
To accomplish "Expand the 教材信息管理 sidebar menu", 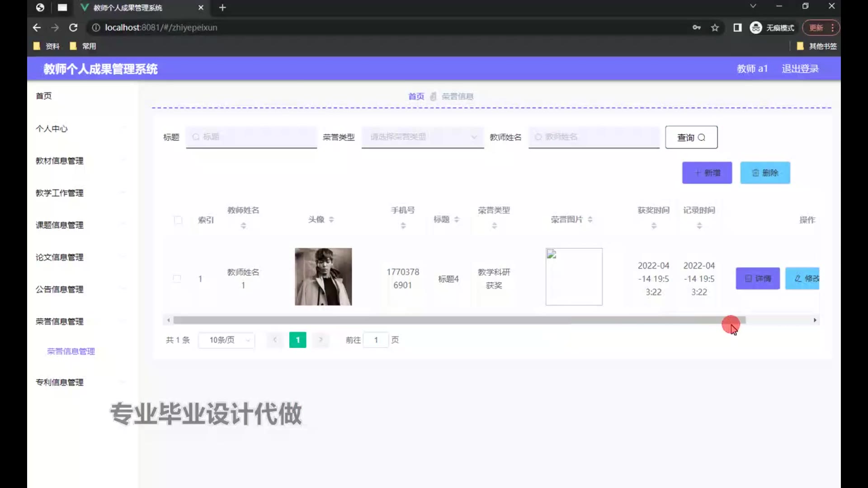I will click(60, 161).
